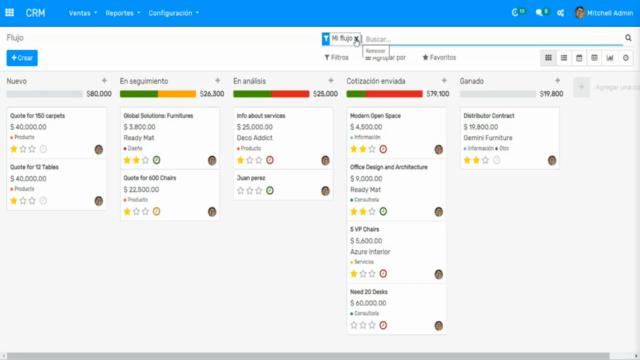Screen dimensions: 640x360
Task: Add a quick lead in Cotización enviada column
Action: pos(444,81)
